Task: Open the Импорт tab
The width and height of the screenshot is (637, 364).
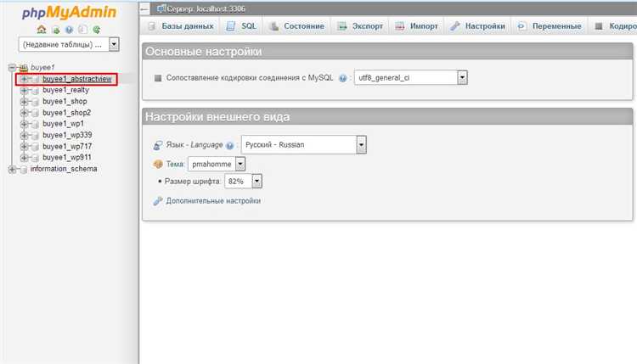Action: [417, 26]
